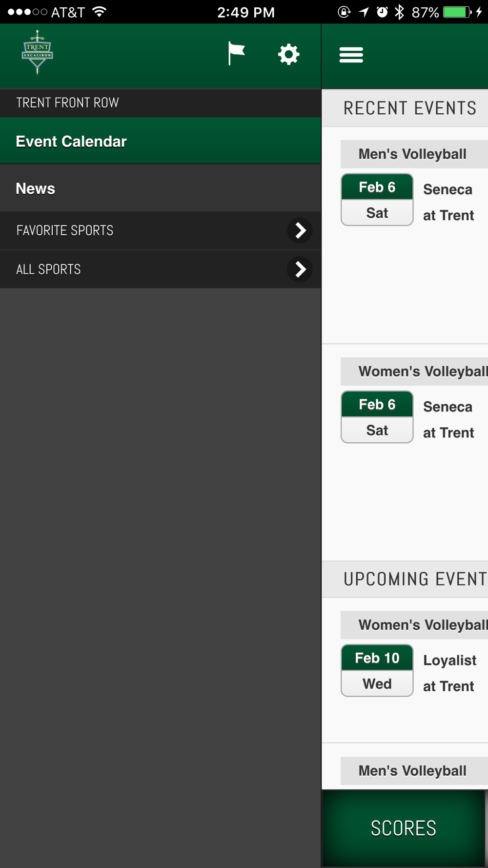Tap the SCORES button
The image size is (488, 868).
[404, 828]
